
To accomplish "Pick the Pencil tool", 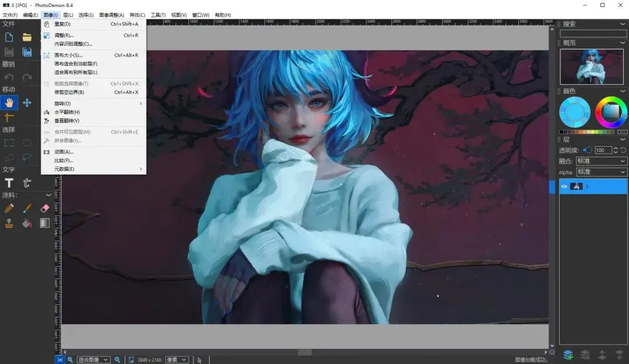I will click(9, 208).
